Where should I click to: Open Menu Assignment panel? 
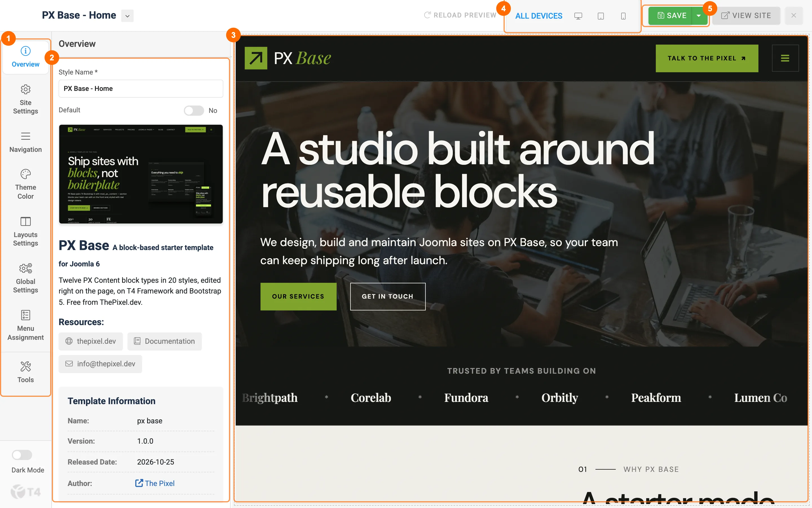(25, 325)
